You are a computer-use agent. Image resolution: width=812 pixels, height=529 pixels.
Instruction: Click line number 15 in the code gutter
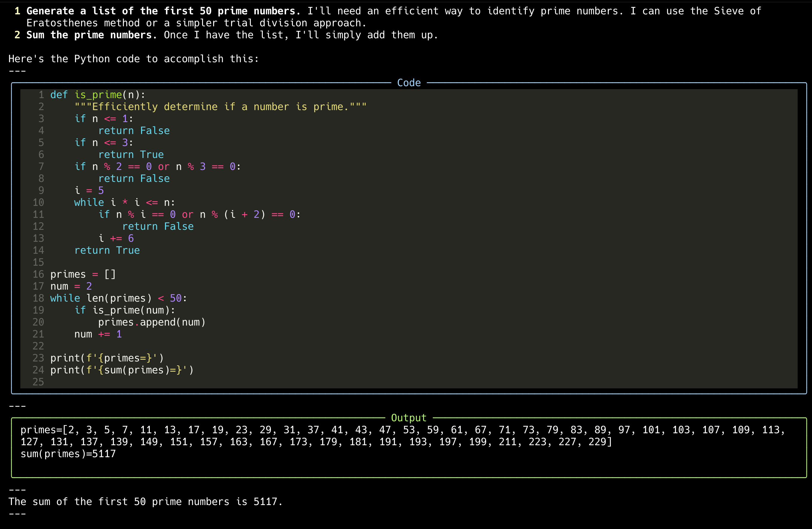coord(38,262)
